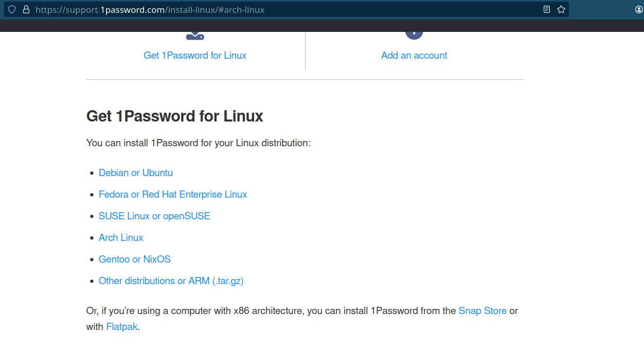Click the round icon above Add an account

click(414, 35)
